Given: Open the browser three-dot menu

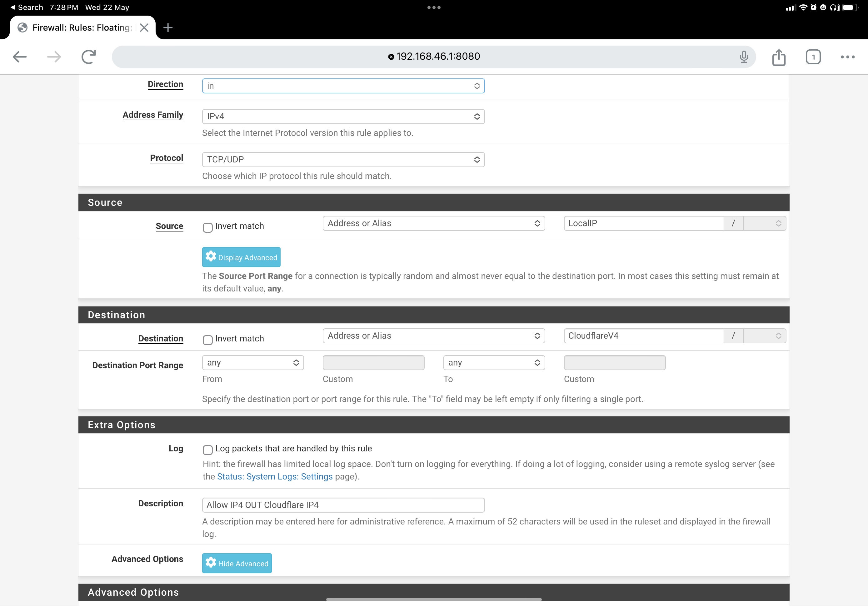Looking at the screenshot, I should pyautogui.click(x=848, y=57).
